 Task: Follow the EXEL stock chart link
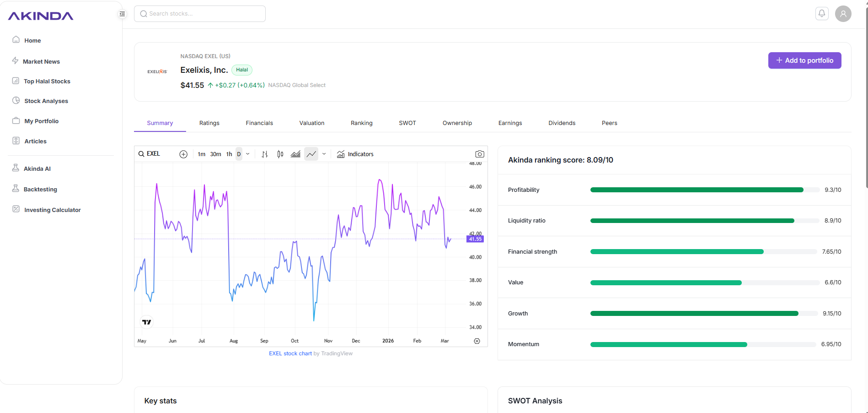point(290,353)
